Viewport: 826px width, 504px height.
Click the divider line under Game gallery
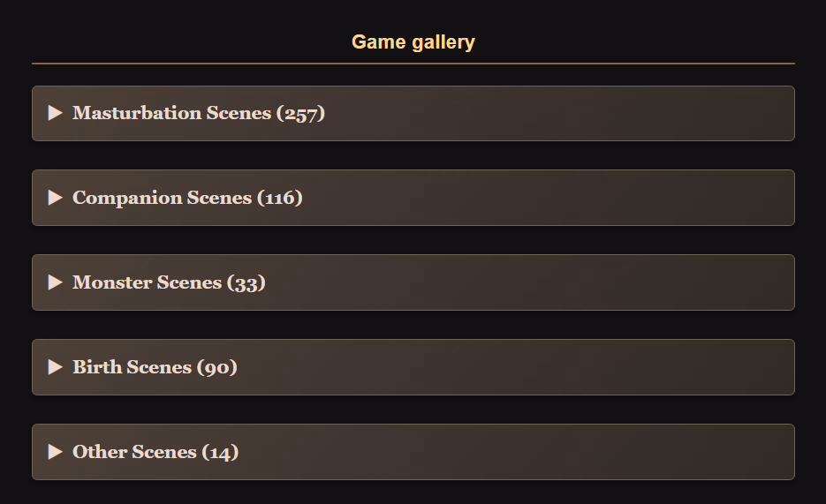click(413, 64)
